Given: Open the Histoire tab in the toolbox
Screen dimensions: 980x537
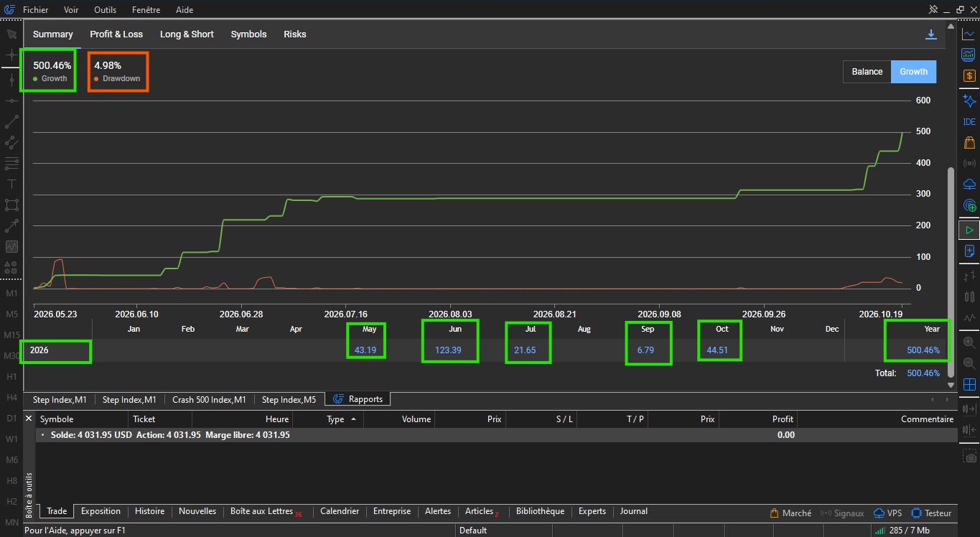Looking at the screenshot, I should [x=150, y=511].
